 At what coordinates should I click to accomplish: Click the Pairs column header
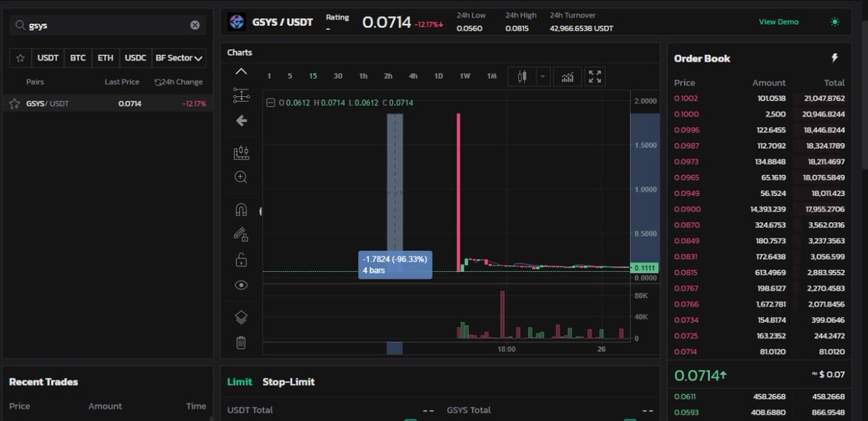click(35, 82)
